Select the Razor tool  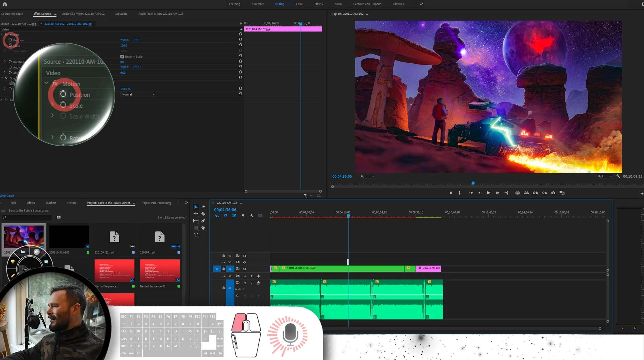coord(203,214)
